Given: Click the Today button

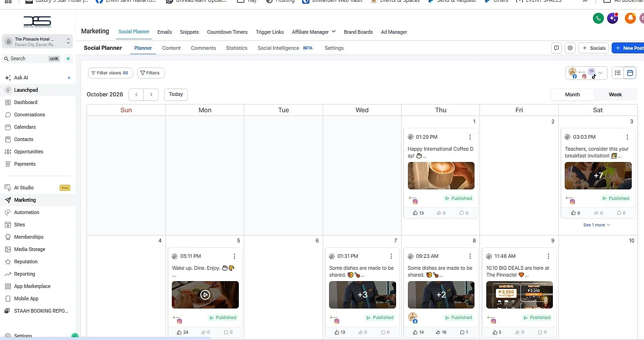Looking at the screenshot, I should [176, 94].
